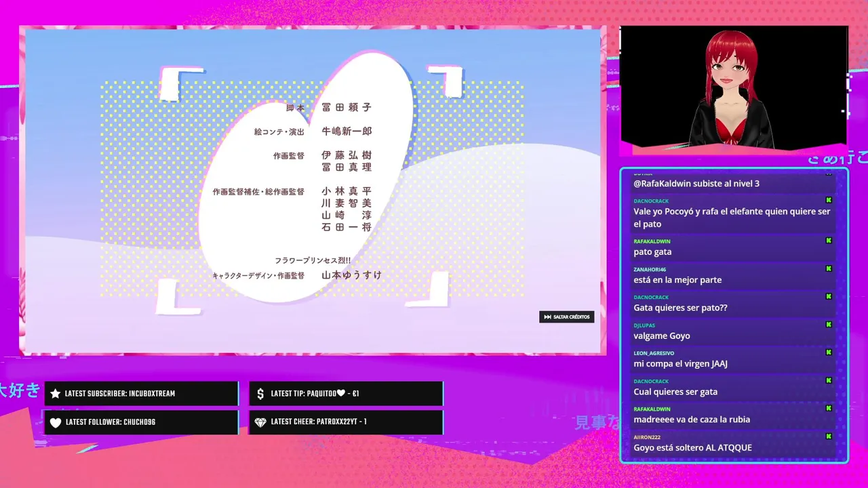Click the green badge on 'Vale yo Pocoyó' message
The width and height of the screenshot is (868, 488).
point(829,200)
